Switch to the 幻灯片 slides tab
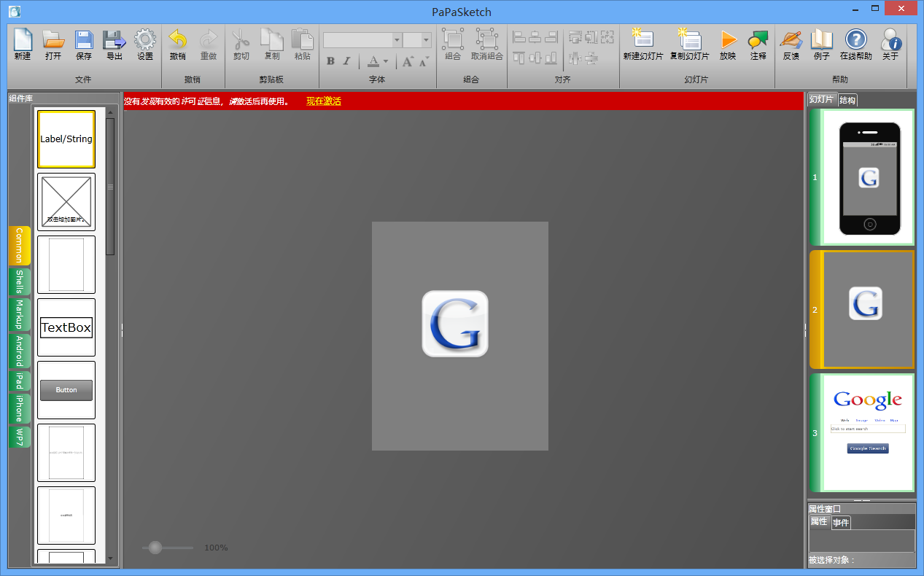This screenshot has width=924, height=576. point(822,100)
